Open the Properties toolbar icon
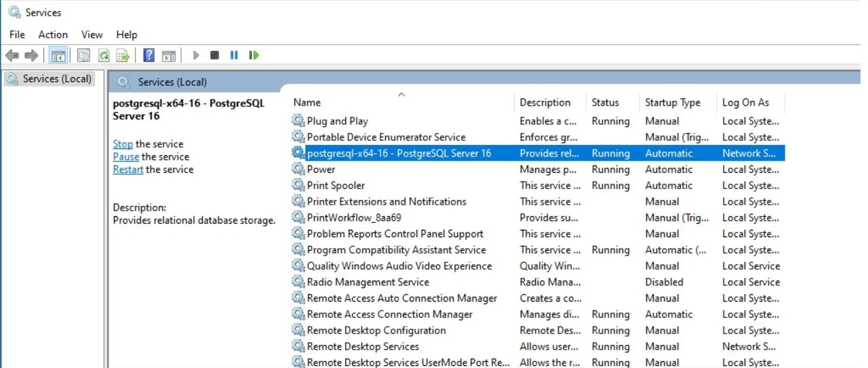Image resolution: width=868 pixels, height=368 pixels. pos(83,55)
